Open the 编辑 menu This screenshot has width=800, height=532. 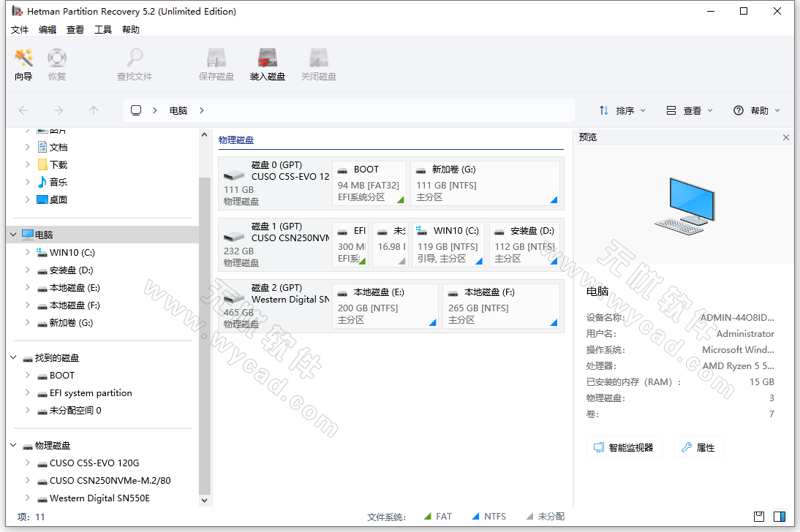(x=48, y=29)
